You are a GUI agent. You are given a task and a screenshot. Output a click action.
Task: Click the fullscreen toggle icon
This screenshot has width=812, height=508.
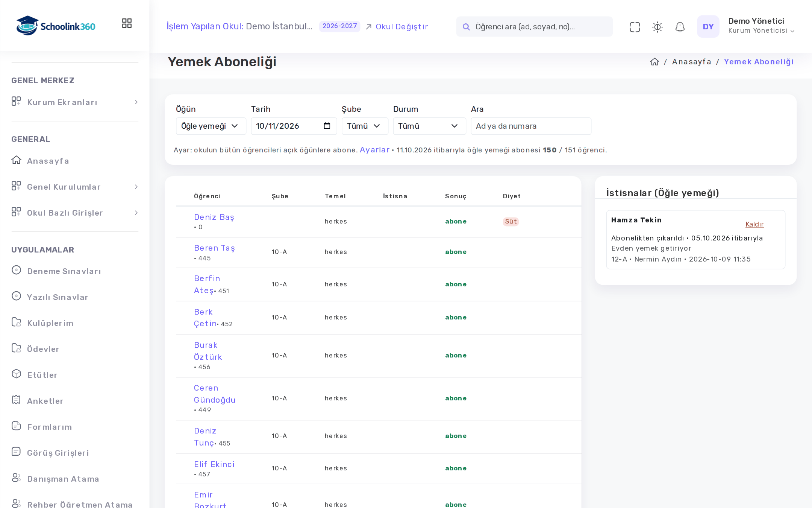pos(635,27)
